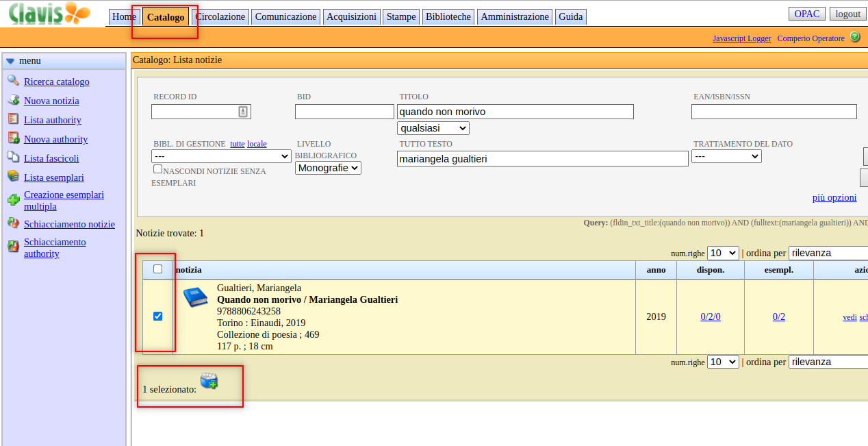Open the Acquisizioni tab
Viewport: 868px width, 446px height.
click(351, 16)
